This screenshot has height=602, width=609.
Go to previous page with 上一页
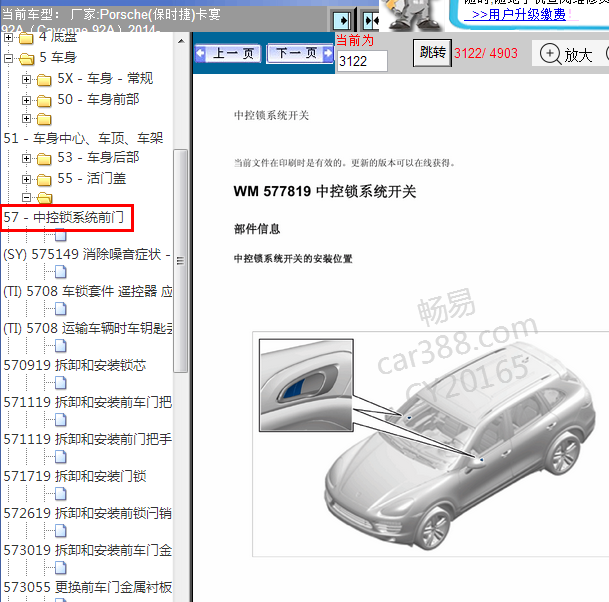coord(228,54)
